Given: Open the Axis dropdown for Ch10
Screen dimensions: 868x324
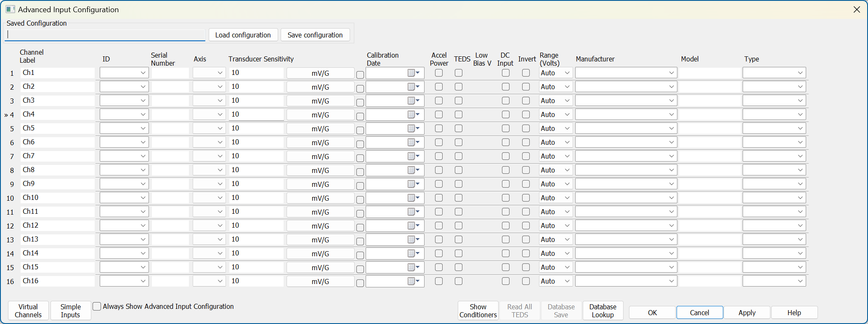Looking at the screenshot, I should (220, 198).
